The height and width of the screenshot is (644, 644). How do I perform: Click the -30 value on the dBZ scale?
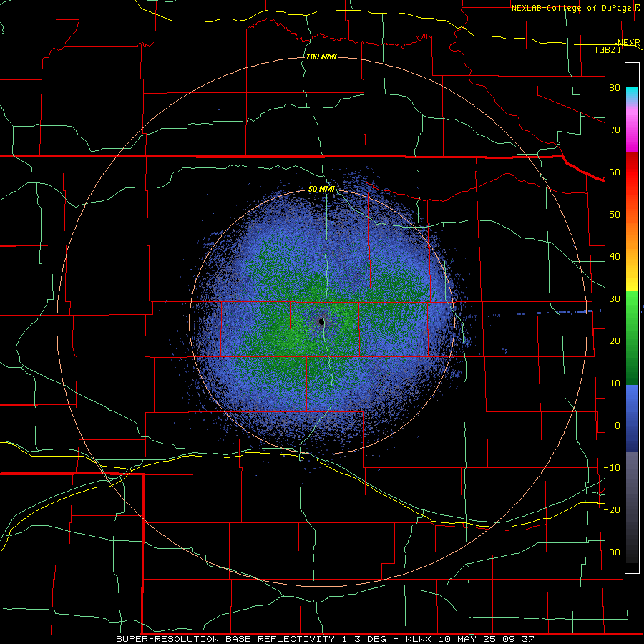point(612,552)
